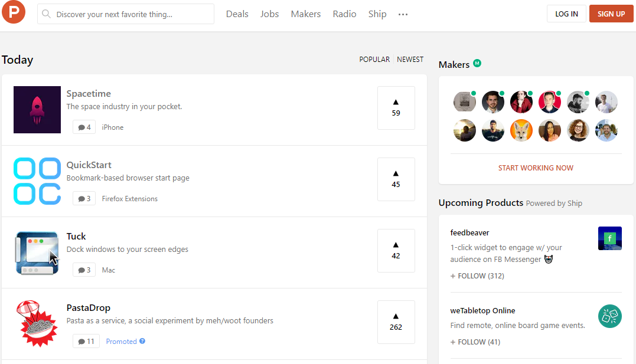This screenshot has width=636, height=364.
Task: Open the PastaDrop parachute thumbnail
Action: tap(37, 324)
